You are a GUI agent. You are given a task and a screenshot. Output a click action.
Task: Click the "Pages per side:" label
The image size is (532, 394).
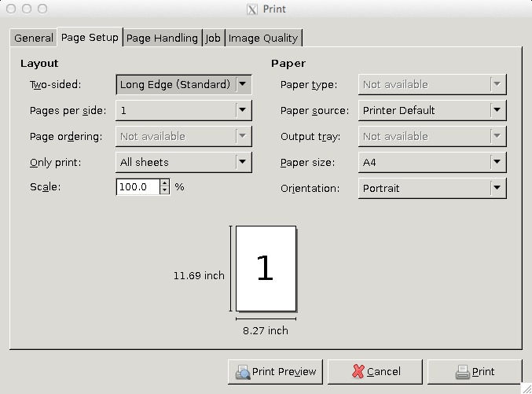[x=68, y=111]
